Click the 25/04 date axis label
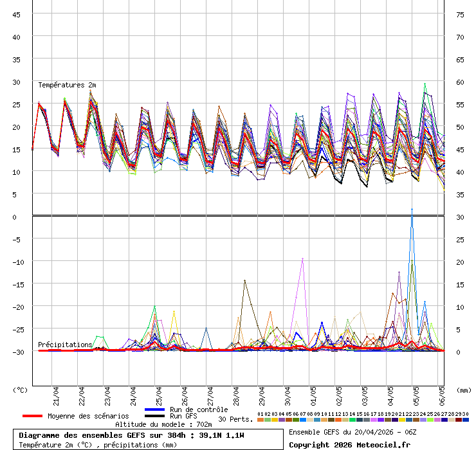Screen dimensions: 476x450 (158, 393)
